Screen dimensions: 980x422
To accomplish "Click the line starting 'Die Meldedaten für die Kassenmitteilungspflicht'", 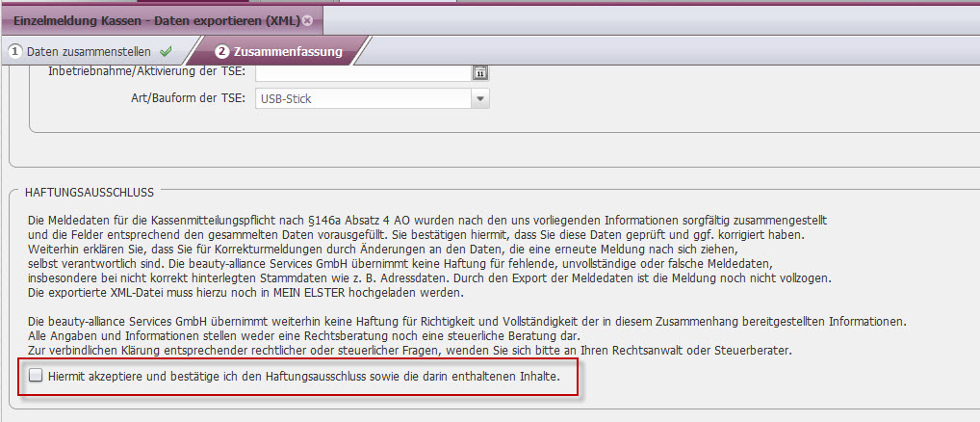I will tap(428, 221).
